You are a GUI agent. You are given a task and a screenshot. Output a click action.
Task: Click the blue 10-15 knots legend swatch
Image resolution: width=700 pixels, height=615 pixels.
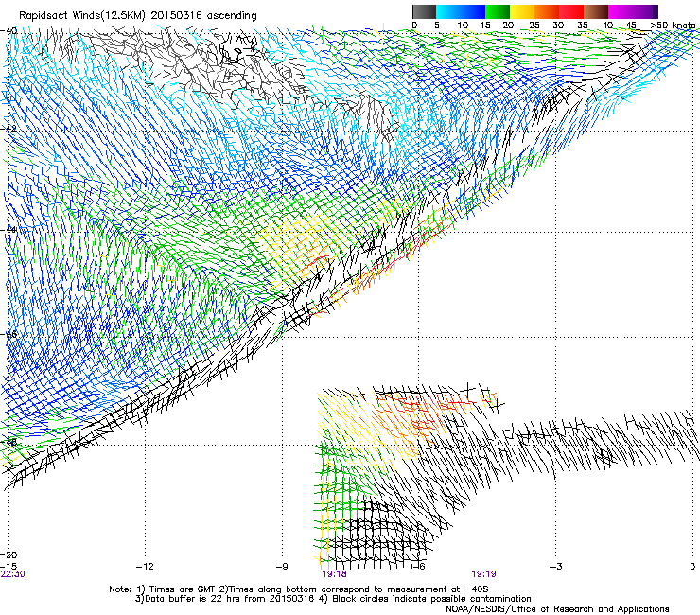click(473, 11)
